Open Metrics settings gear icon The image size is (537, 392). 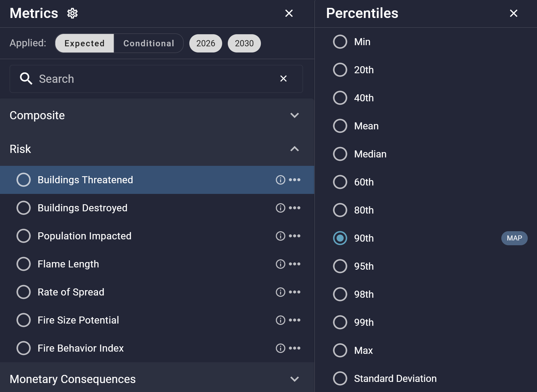pyautogui.click(x=72, y=13)
